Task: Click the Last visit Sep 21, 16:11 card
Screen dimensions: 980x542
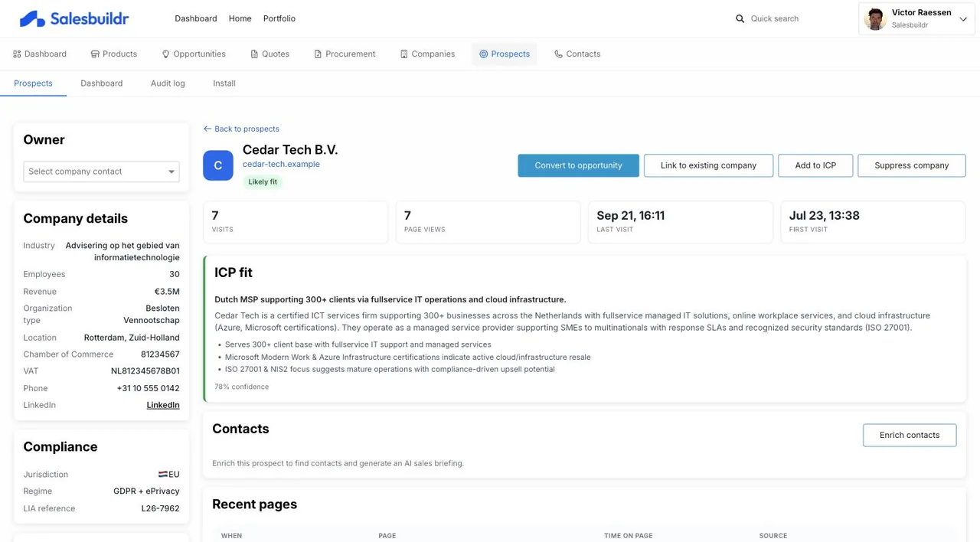Action: point(681,222)
